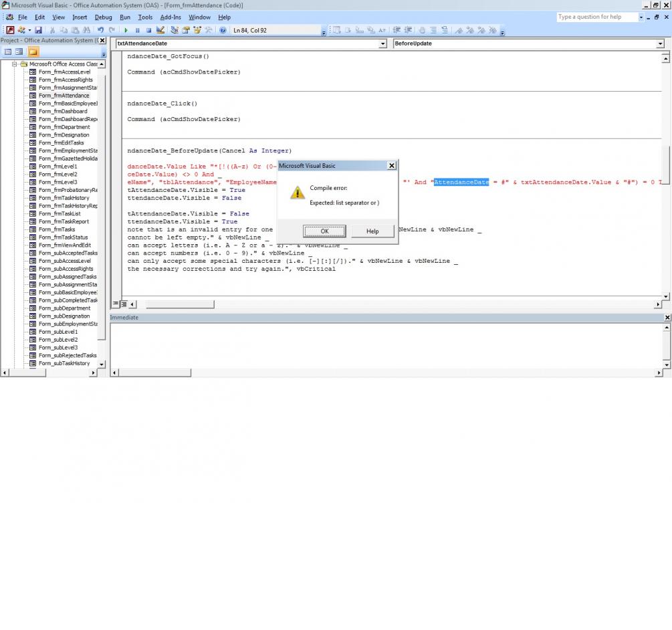Click View Code icon in Project panel
This screenshot has height=630, width=672.
click(x=8, y=52)
